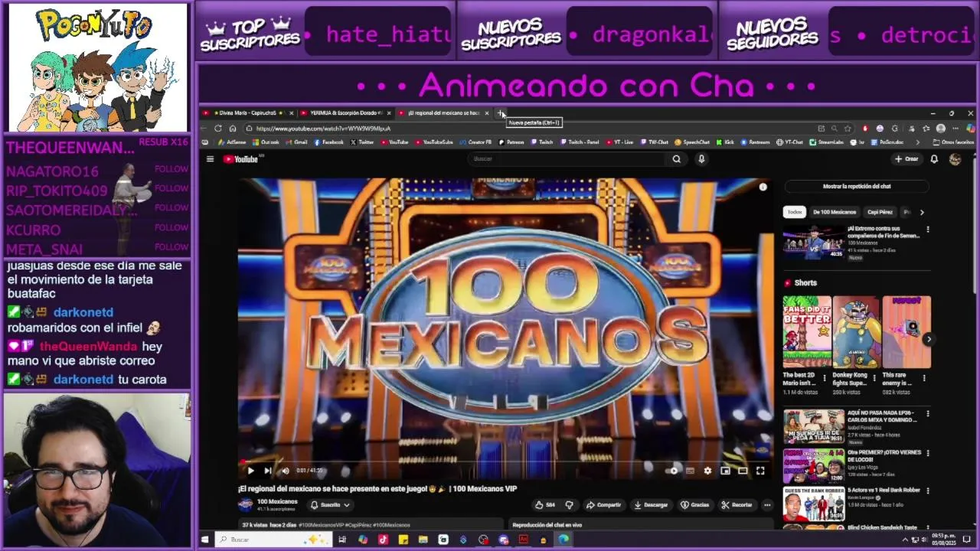This screenshot has width=980, height=551.
Task: Open AQUÍ NO PASA NADA EP36 video
Action: coord(813,426)
